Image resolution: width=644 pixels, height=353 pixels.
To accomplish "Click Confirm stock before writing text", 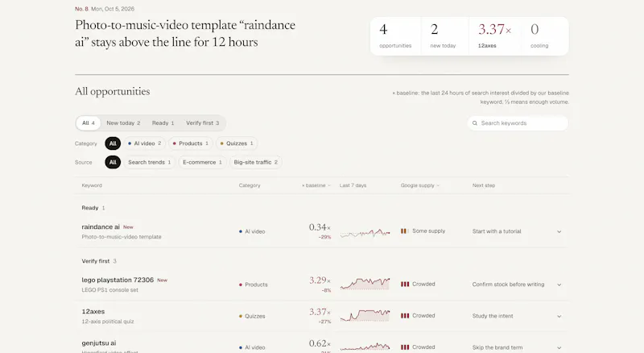I will tap(508, 284).
